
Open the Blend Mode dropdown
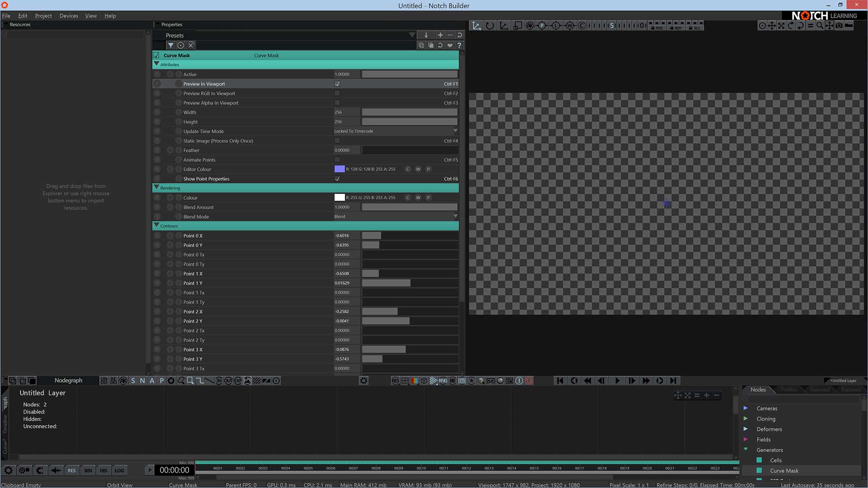click(x=396, y=216)
